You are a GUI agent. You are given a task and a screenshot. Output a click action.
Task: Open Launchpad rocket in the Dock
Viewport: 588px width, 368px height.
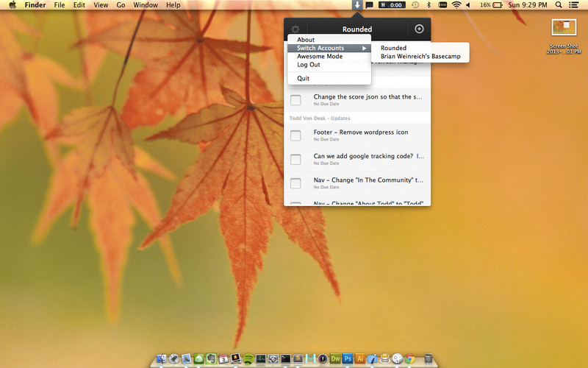point(173,359)
